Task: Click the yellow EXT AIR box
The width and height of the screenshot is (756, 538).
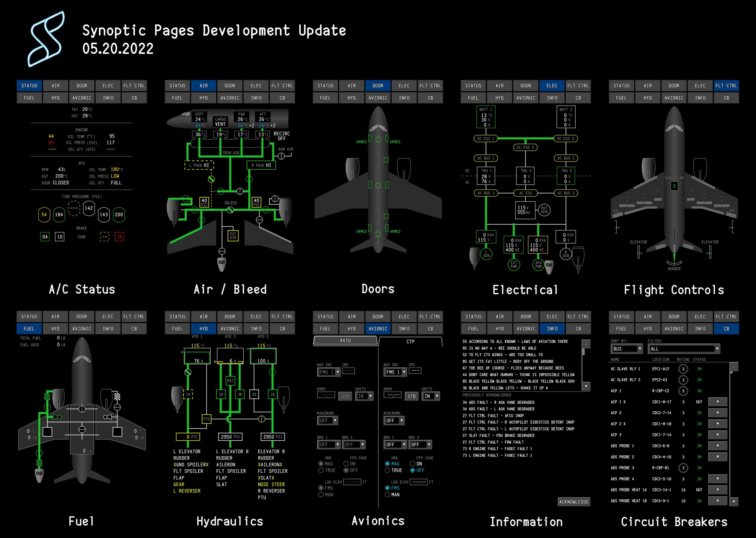Action: click(233, 236)
